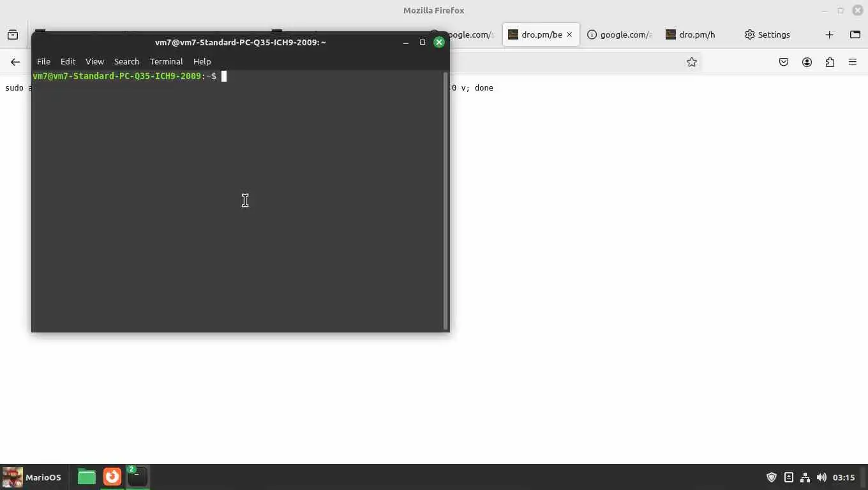
Task: Switch to the dro.pm/h tab
Action: point(696,34)
